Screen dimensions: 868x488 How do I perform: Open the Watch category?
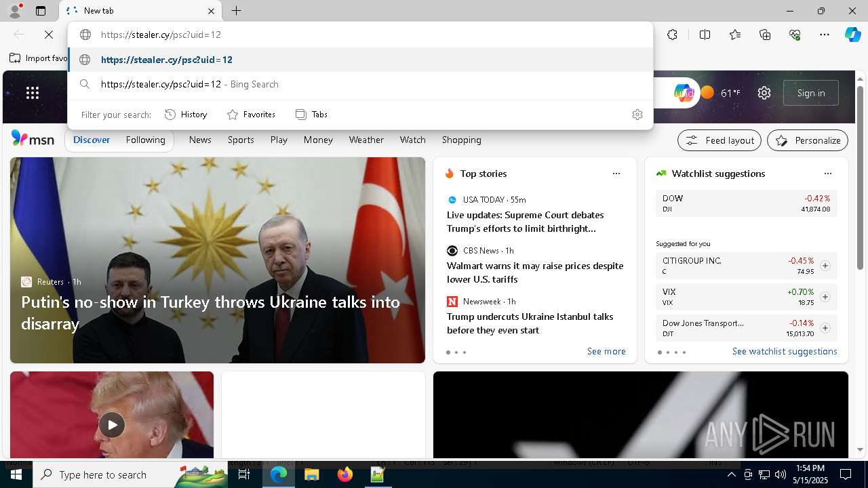point(412,140)
